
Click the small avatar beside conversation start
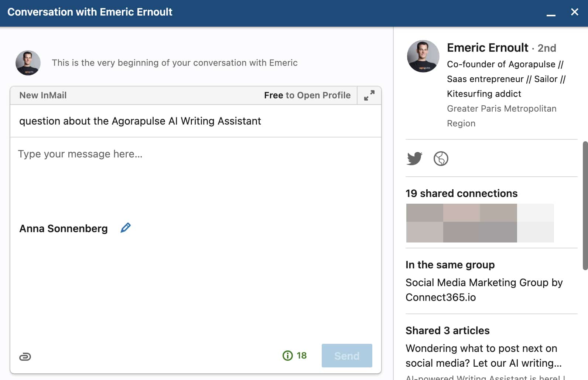click(x=28, y=63)
